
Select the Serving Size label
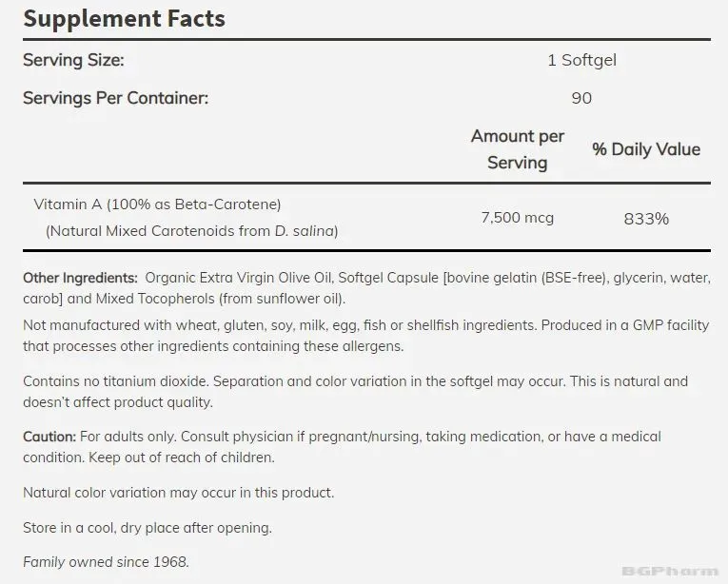click(x=73, y=60)
